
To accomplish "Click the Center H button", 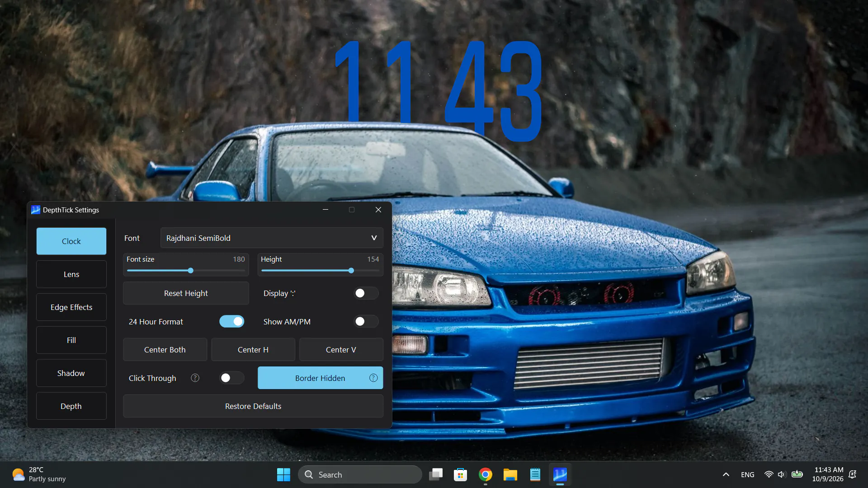I will [x=253, y=350].
